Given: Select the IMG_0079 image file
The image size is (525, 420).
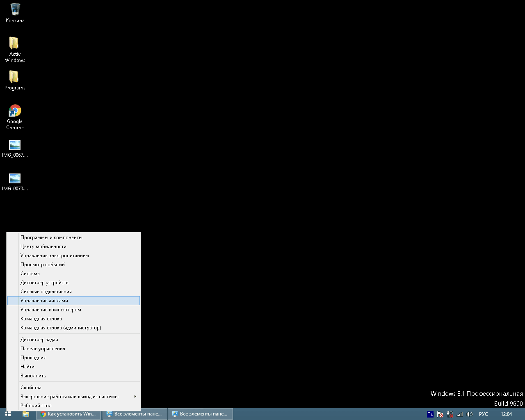Looking at the screenshot, I should pyautogui.click(x=15, y=182).
